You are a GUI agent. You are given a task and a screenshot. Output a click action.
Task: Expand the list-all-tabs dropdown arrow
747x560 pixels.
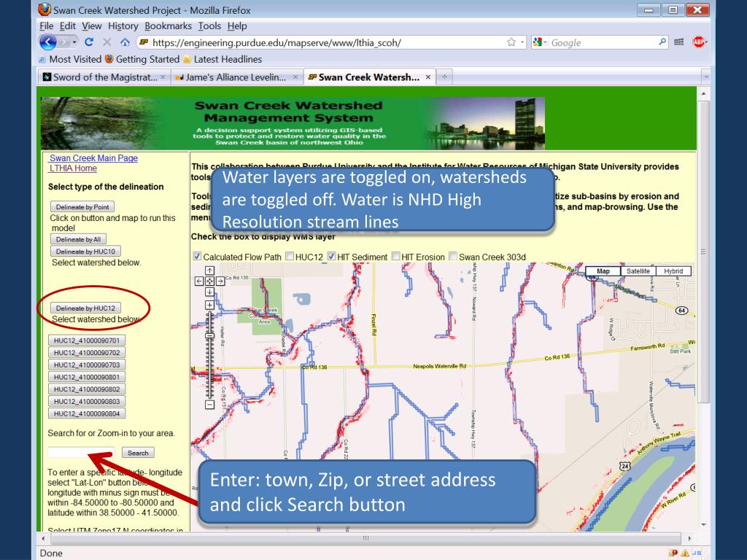tap(705, 77)
